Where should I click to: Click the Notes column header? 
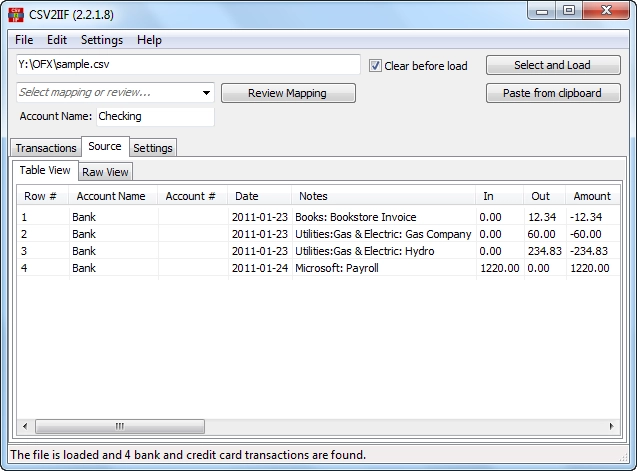(x=384, y=196)
